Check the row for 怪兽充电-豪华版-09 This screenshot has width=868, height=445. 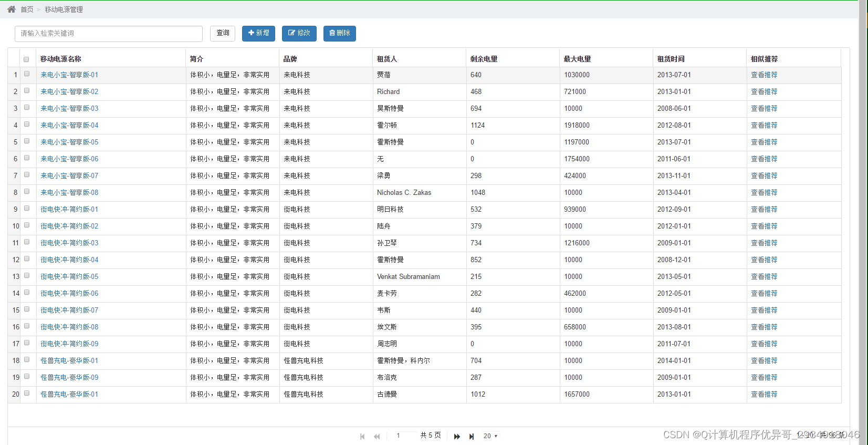coord(27,377)
